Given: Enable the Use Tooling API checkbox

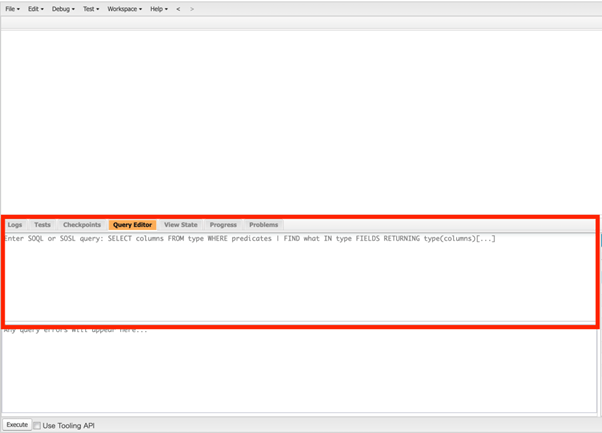Looking at the screenshot, I should click(38, 425).
